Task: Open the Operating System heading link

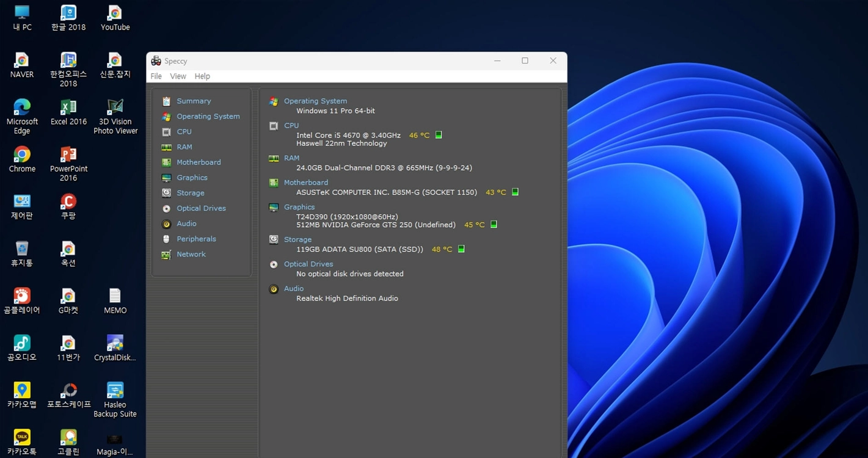Action: (315, 101)
